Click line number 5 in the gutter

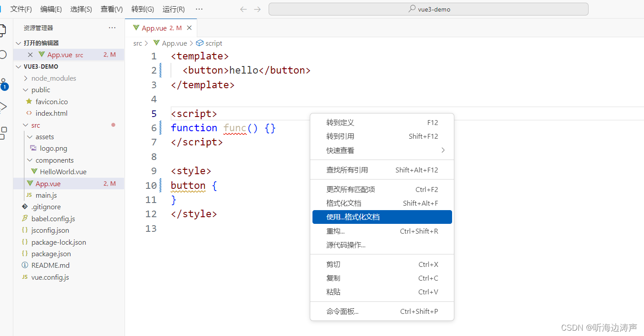(154, 114)
